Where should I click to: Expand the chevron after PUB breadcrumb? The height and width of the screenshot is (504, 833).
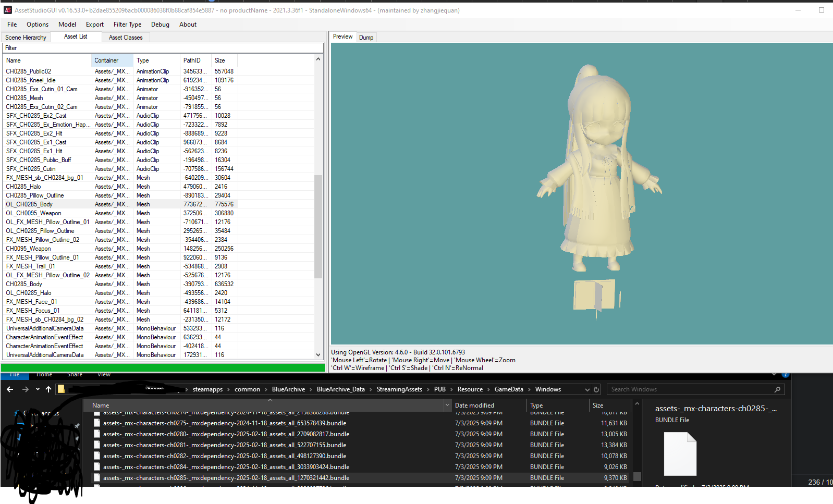click(451, 389)
